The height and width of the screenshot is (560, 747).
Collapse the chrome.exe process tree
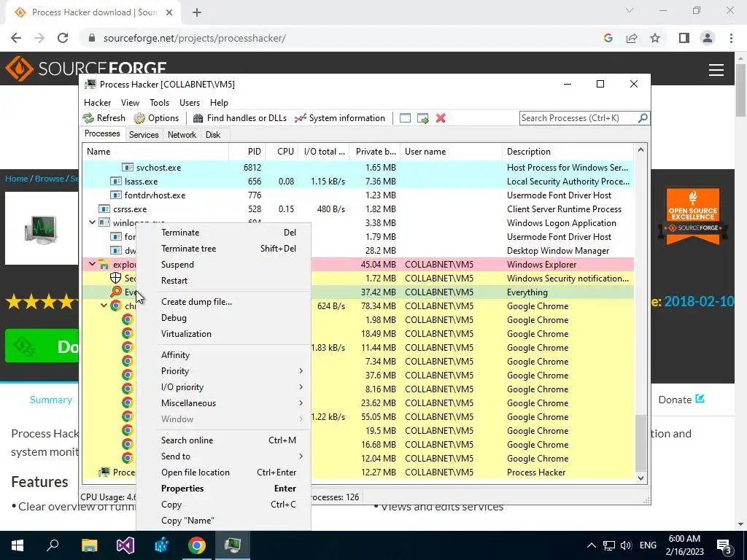(x=104, y=306)
